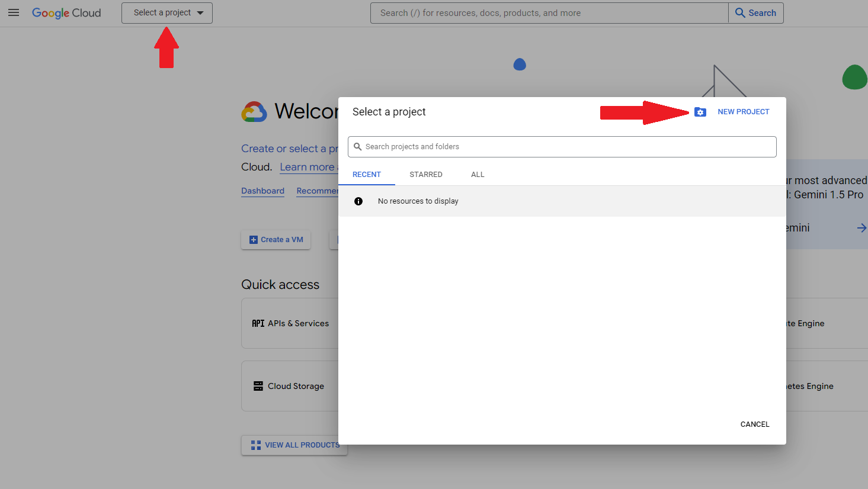
Task: Click the magnifier icon in project search
Action: [358, 147]
